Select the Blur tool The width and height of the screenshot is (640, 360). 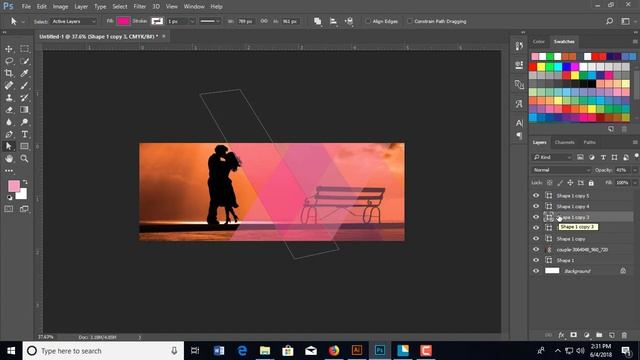click(9, 122)
